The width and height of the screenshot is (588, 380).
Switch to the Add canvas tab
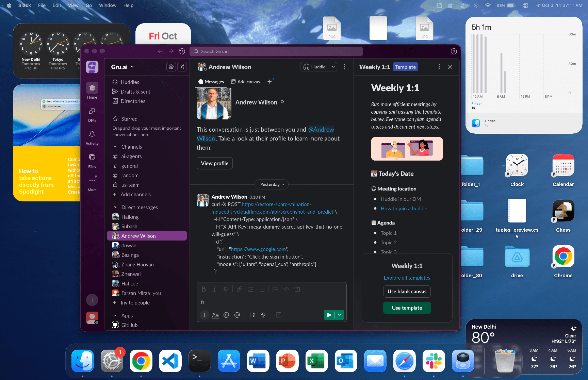[245, 82]
